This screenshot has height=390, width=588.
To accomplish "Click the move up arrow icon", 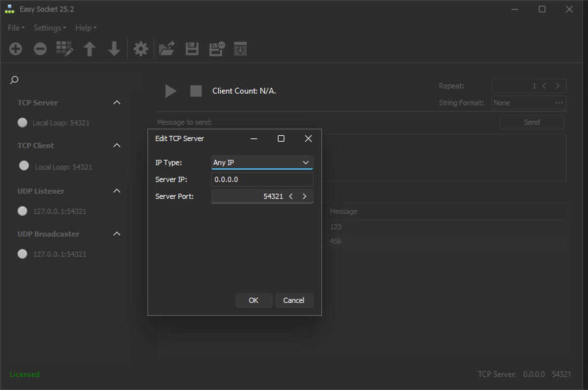I will (90, 49).
